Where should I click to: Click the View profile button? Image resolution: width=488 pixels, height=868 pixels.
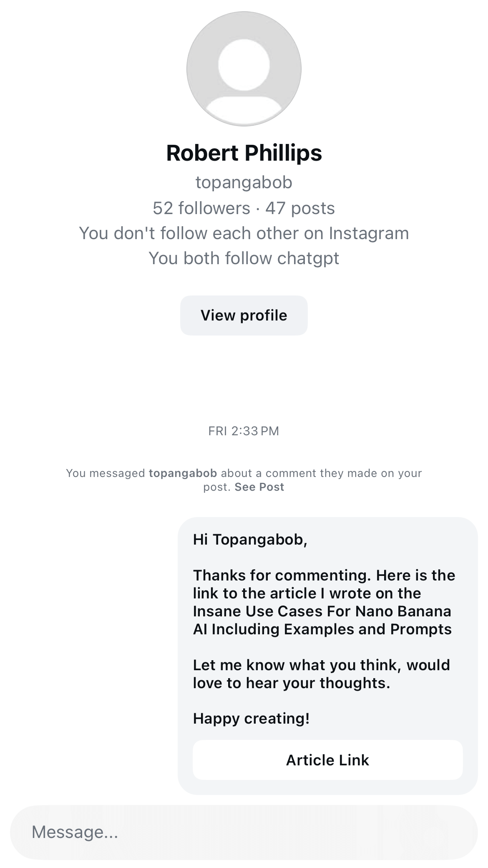(x=244, y=315)
